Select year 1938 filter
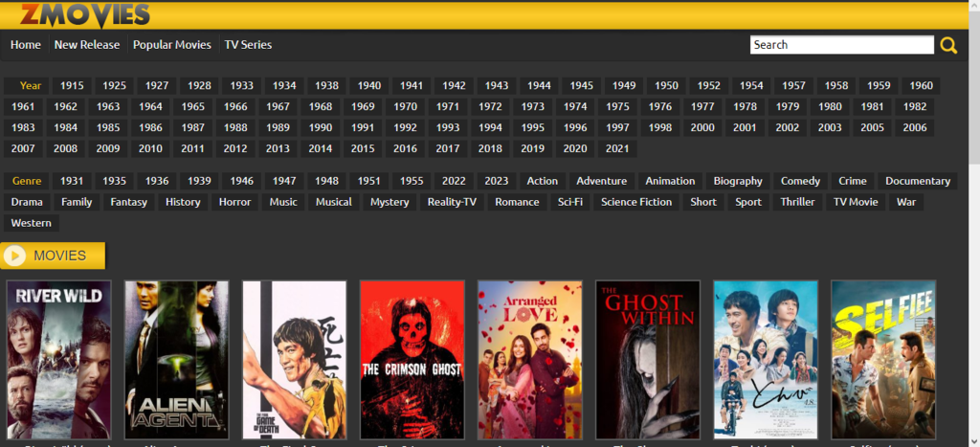This screenshot has height=447, width=980. 327,85
